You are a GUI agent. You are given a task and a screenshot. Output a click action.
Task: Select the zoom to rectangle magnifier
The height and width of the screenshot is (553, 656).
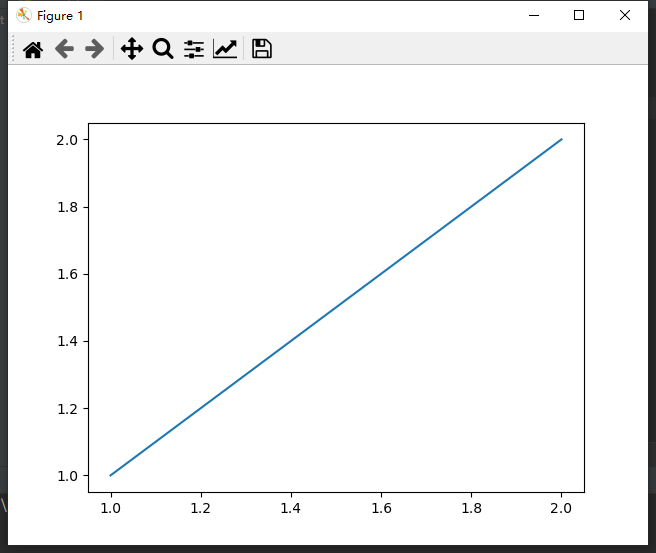163,49
